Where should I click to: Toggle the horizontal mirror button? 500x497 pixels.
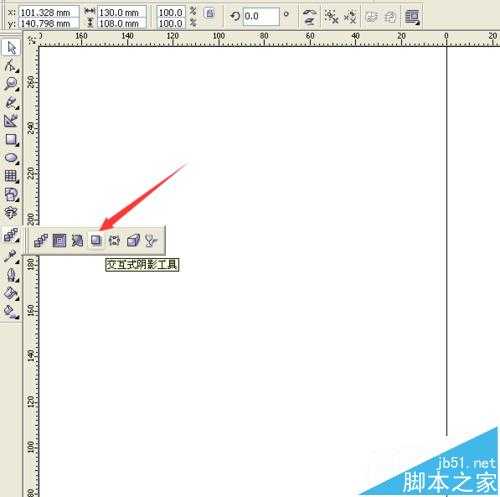[310, 12]
